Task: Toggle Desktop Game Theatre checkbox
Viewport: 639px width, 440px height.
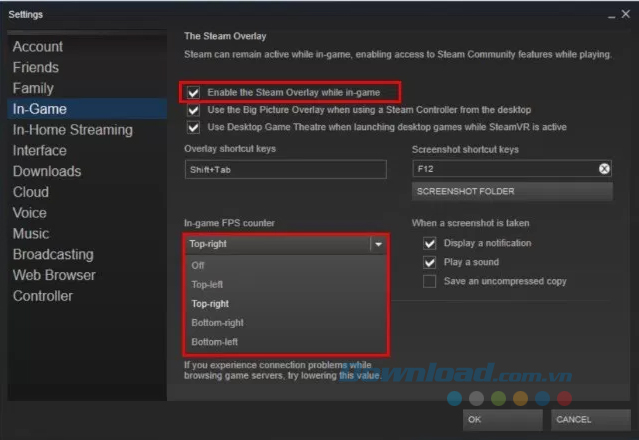Action: 193,128
